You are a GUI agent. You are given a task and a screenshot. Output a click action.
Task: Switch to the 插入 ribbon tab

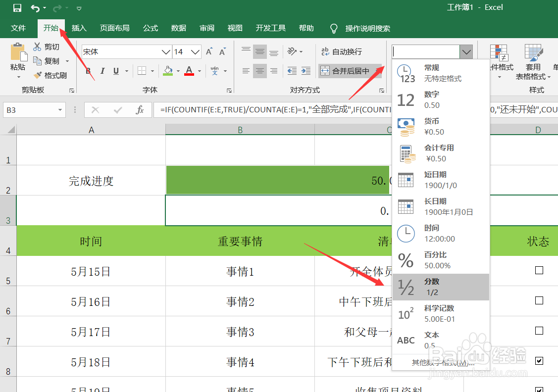tap(79, 28)
